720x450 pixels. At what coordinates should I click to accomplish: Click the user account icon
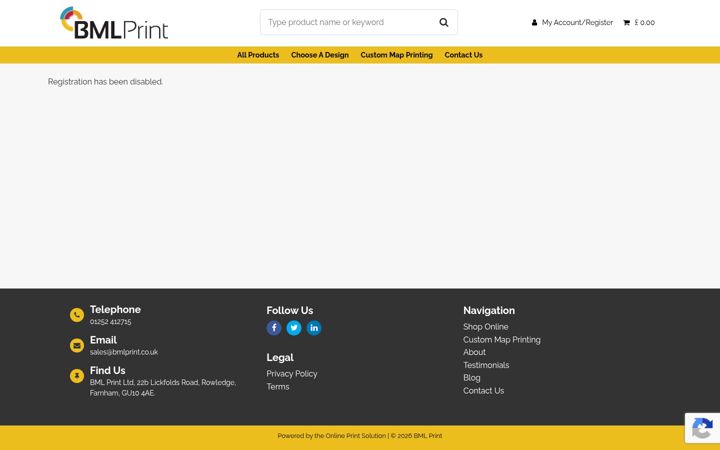(x=534, y=22)
